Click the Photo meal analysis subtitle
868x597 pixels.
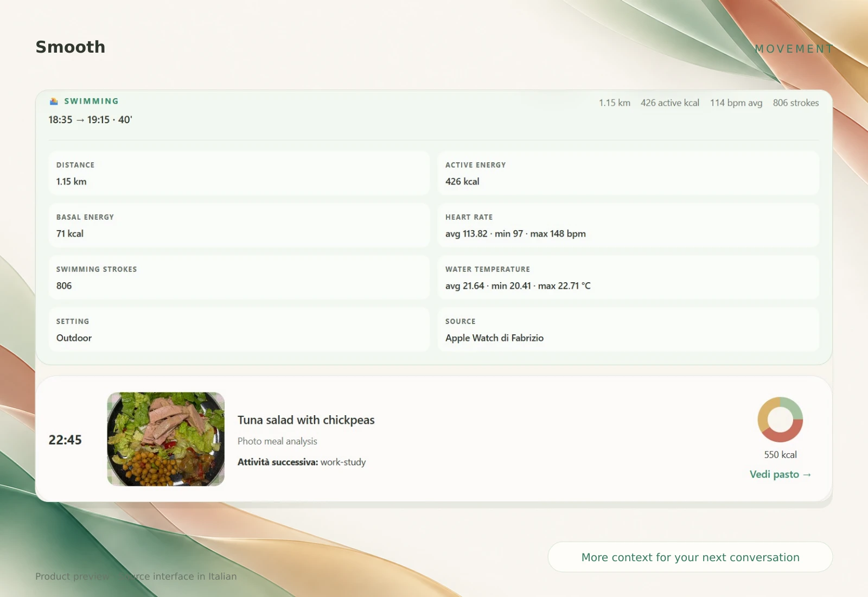[x=277, y=441]
